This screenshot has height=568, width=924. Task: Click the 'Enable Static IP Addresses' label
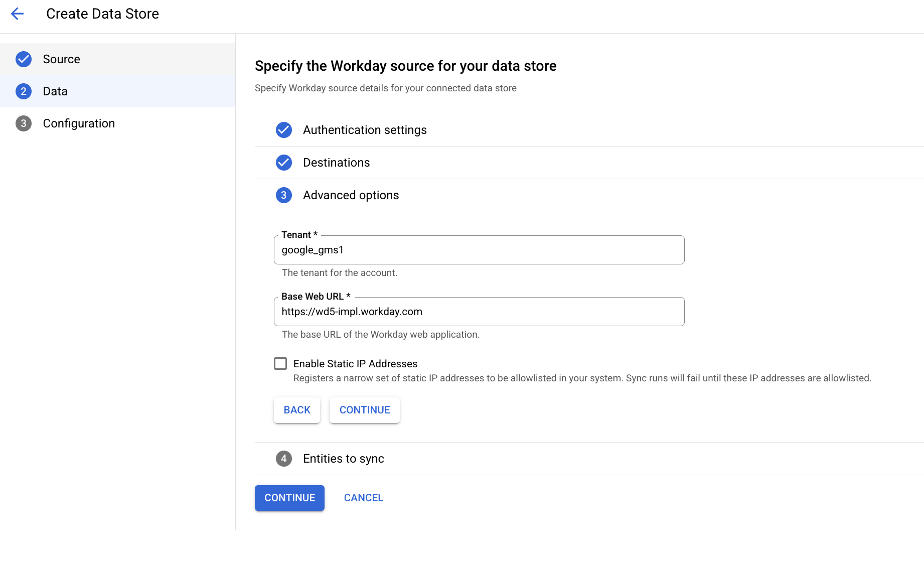coord(355,364)
